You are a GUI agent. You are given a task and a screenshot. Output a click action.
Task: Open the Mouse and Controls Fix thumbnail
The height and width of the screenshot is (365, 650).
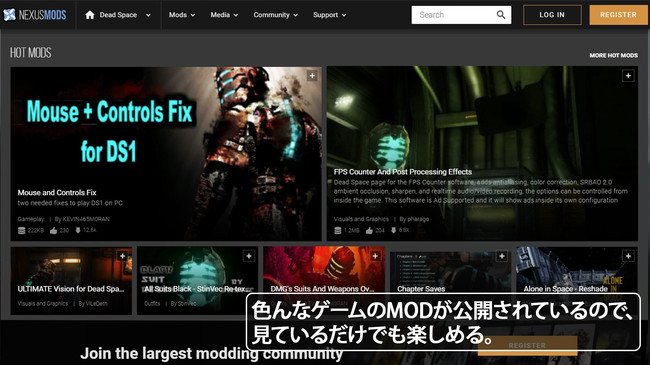tap(166, 153)
